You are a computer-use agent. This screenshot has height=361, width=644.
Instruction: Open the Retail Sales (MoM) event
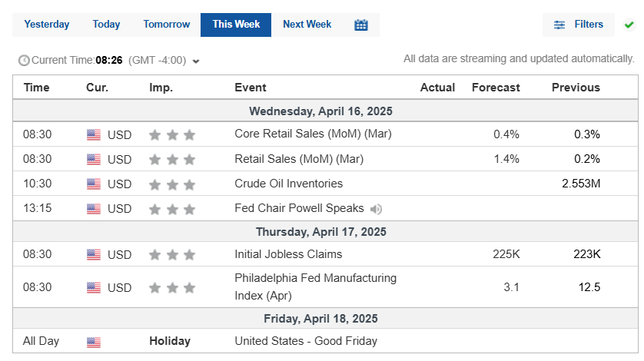(x=299, y=159)
